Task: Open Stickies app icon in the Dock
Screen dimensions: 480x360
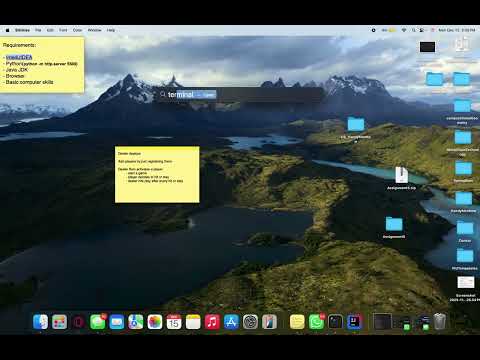Action: [x=297, y=322]
